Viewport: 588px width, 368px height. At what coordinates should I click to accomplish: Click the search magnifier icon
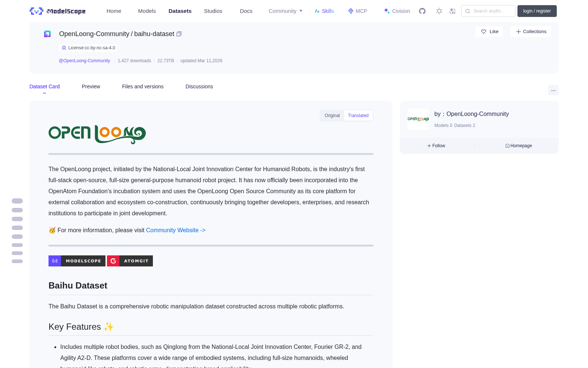point(467,11)
